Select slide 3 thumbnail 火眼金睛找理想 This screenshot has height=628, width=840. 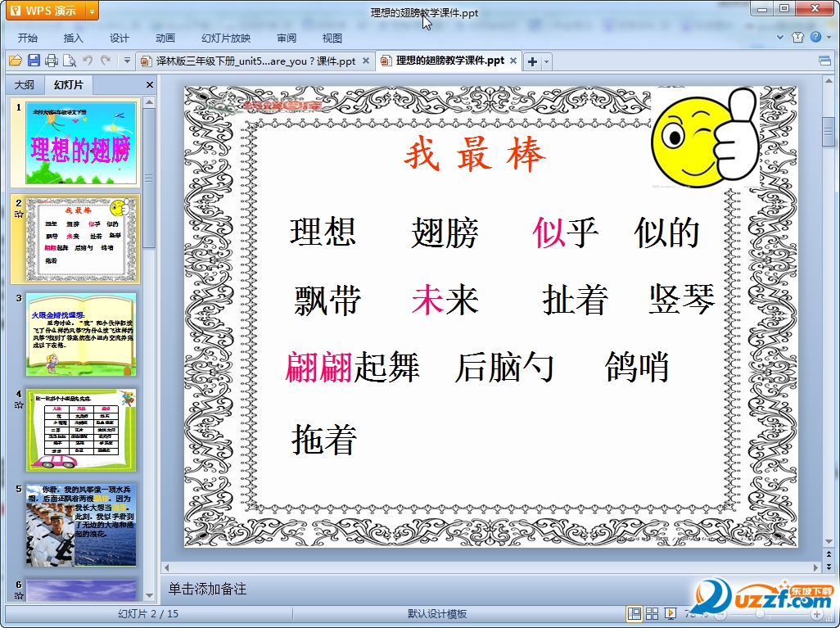[81, 334]
